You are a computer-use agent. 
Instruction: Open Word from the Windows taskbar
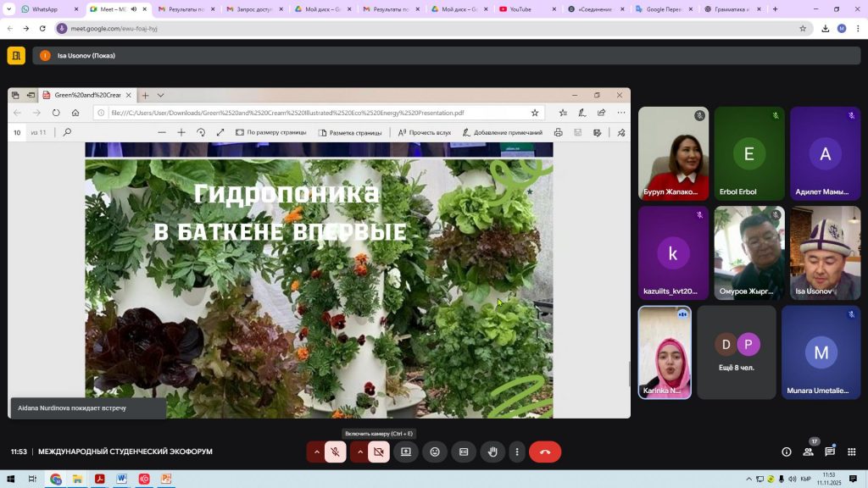pos(122,479)
